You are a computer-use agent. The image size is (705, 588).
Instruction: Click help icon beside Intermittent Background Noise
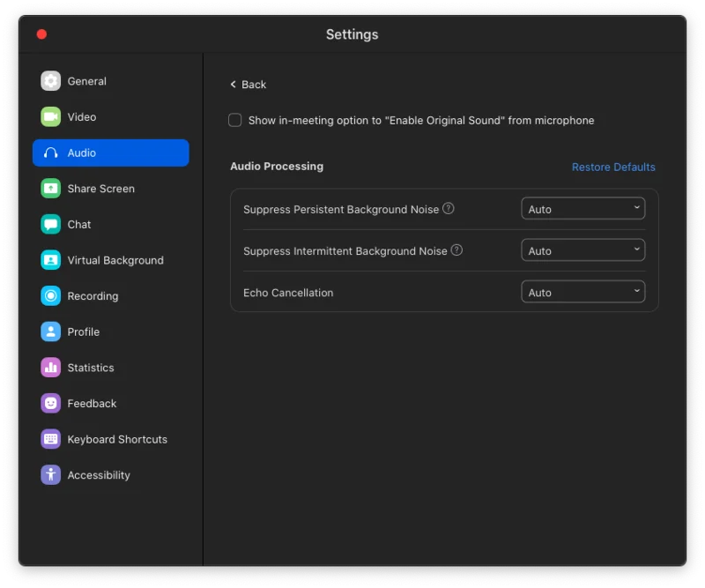click(456, 250)
